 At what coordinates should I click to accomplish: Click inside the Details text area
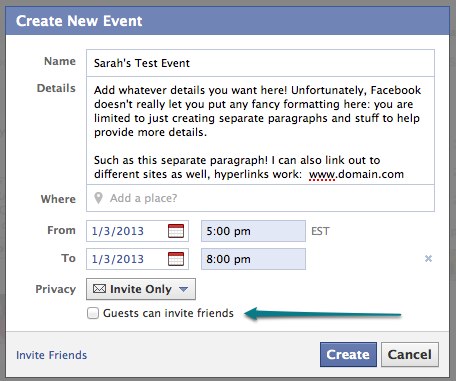tap(260, 131)
